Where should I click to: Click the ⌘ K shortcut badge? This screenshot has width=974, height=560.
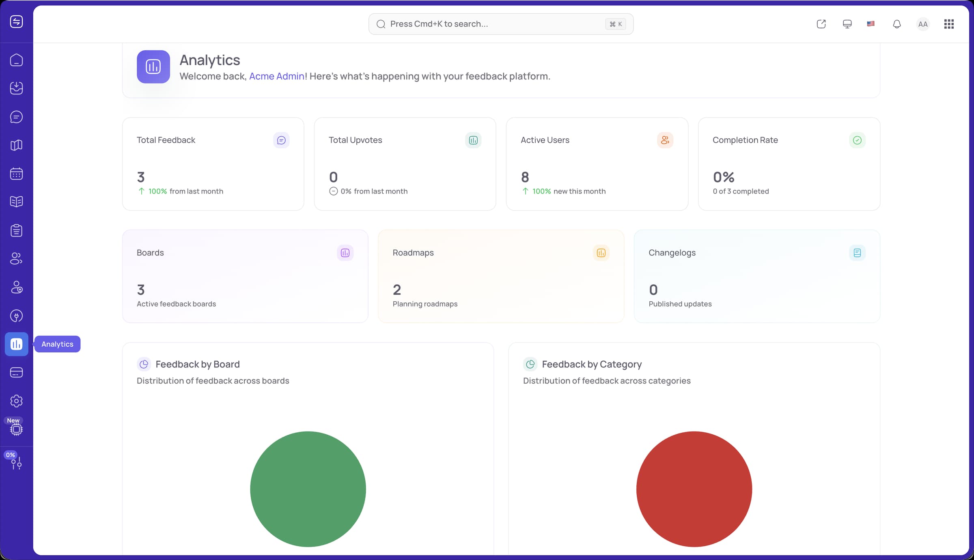pyautogui.click(x=616, y=24)
